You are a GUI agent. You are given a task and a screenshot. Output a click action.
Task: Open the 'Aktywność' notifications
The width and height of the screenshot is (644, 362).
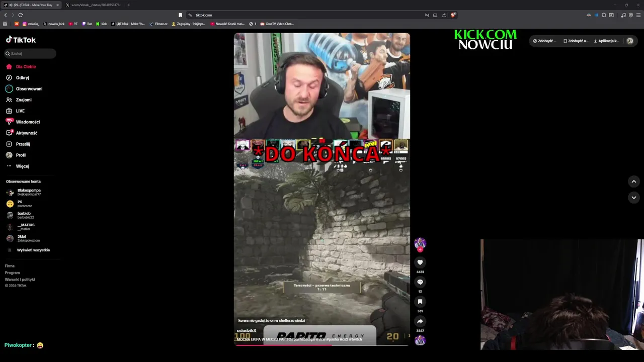(22, 133)
